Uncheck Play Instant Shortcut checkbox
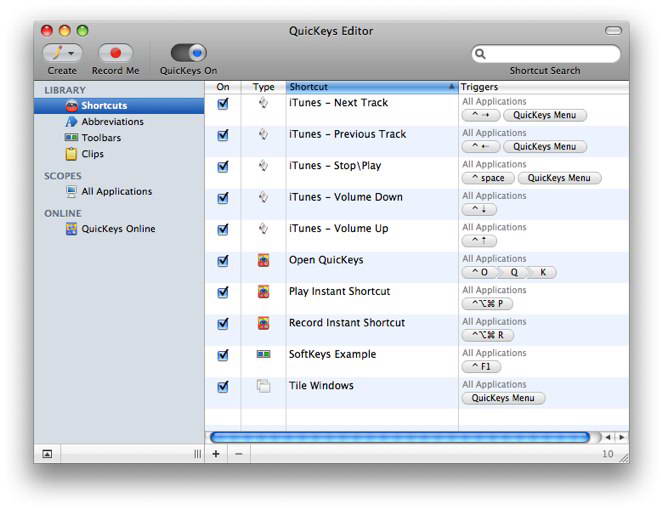The width and height of the screenshot is (663, 510). (x=223, y=292)
